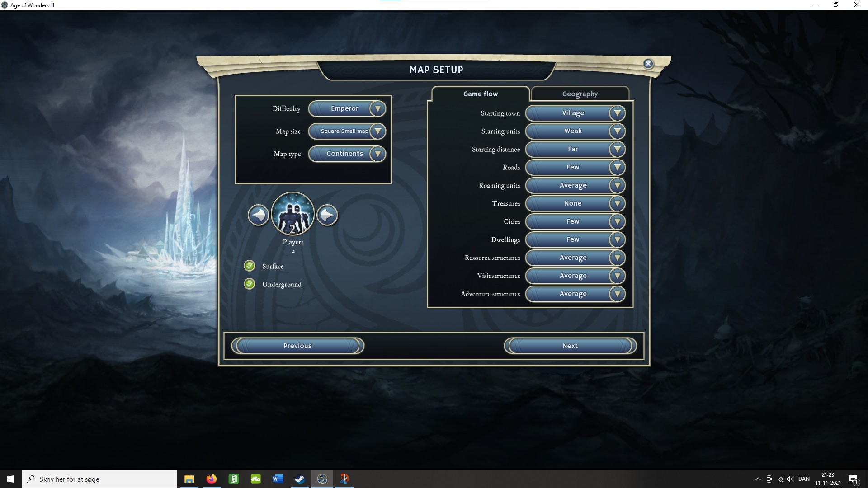Change Starting distance from Far
Image resolution: width=868 pixels, height=488 pixels.
tap(576, 149)
